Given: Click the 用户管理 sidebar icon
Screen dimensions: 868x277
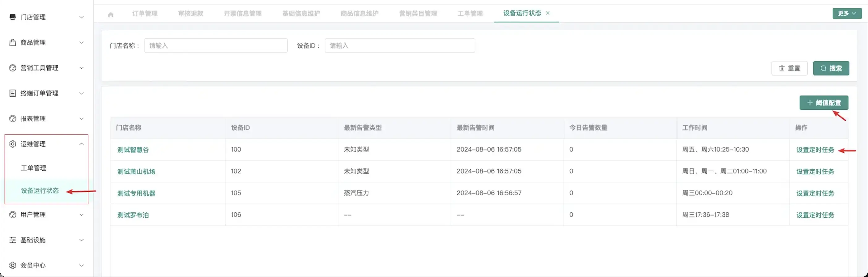Looking at the screenshot, I should [12, 215].
